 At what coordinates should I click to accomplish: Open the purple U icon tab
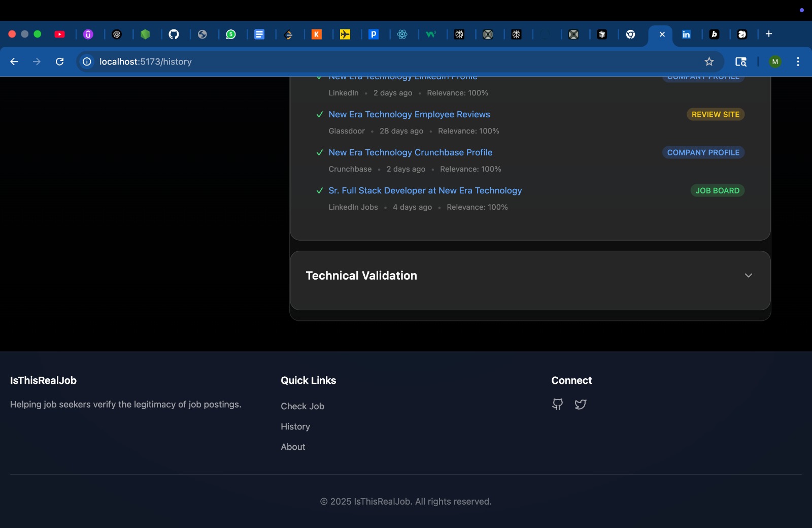click(88, 35)
